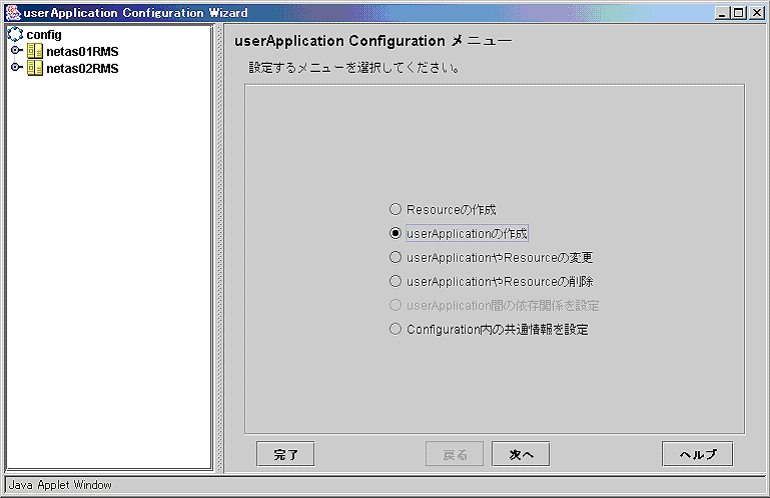770x498 pixels.
Task: Open help with the ヘルプ button
Action: tap(698, 454)
